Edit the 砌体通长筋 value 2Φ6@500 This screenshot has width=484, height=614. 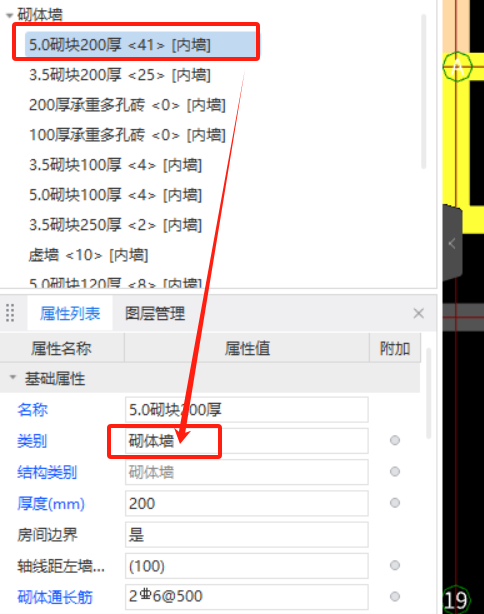(247, 597)
